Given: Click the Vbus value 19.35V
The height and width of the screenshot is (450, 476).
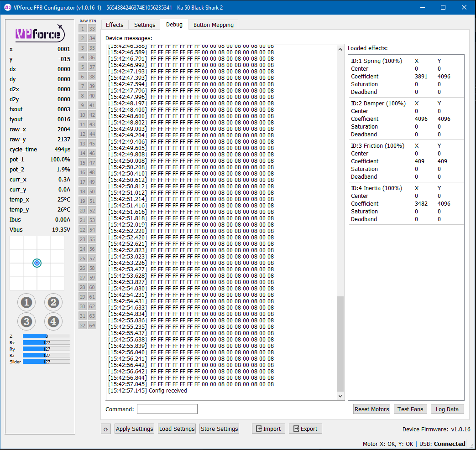Looking at the screenshot, I should pyautogui.click(x=61, y=229).
